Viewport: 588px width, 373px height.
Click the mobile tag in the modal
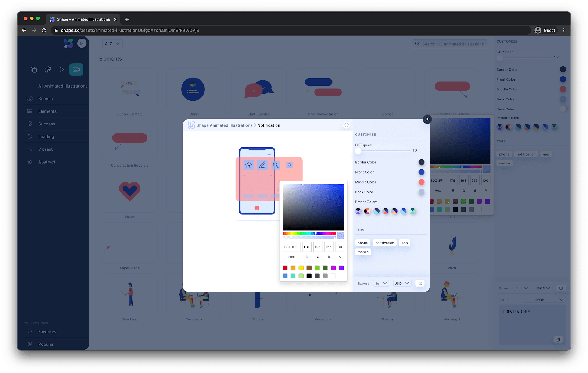363,252
